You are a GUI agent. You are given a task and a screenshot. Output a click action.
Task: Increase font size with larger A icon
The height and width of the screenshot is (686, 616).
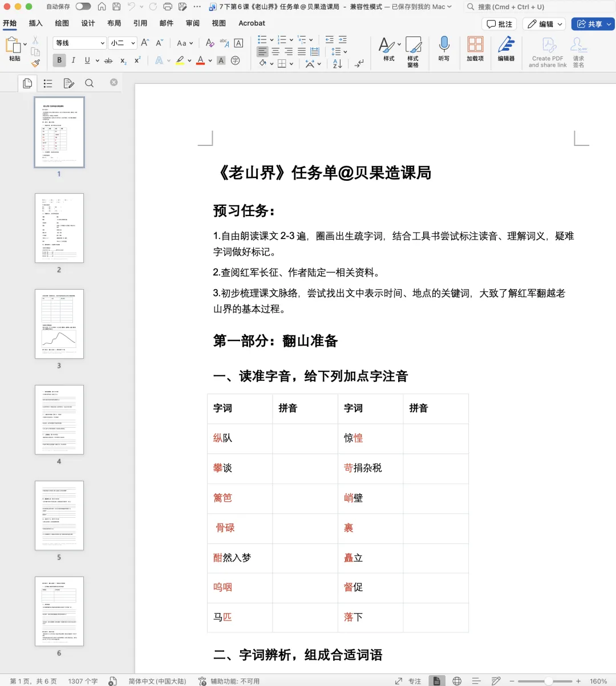(x=145, y=43)
